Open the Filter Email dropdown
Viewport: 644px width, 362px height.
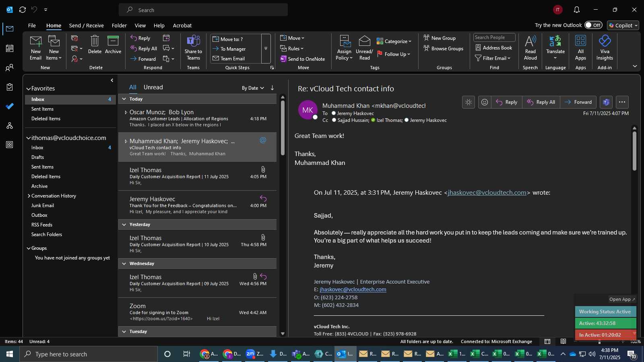[493, 58]
